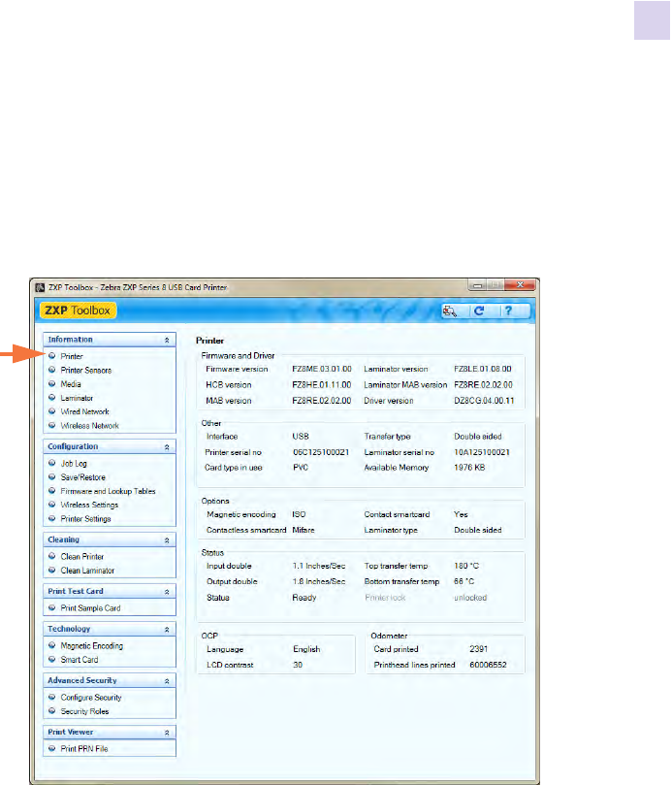Open Configure Security

click(x=91, y=698)
